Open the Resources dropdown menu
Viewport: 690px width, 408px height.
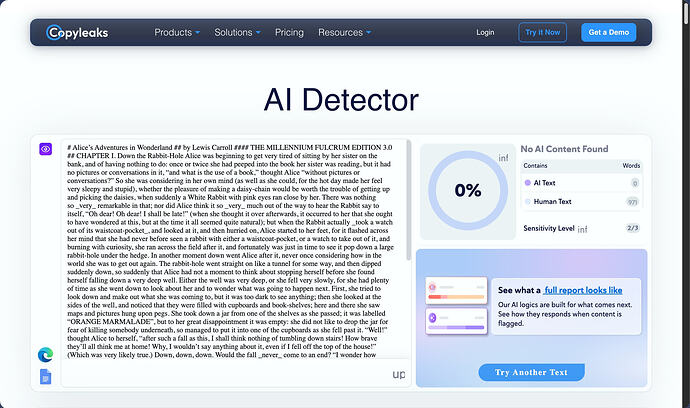point(345,32)
